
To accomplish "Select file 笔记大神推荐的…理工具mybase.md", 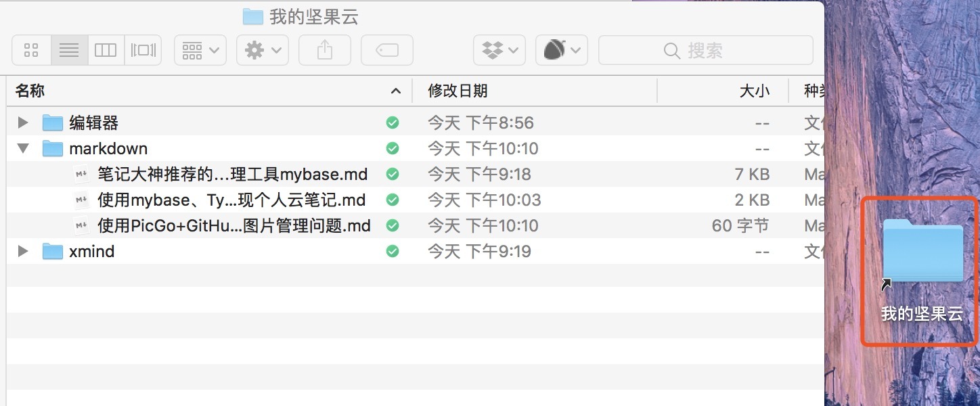I will pos(233,174).
